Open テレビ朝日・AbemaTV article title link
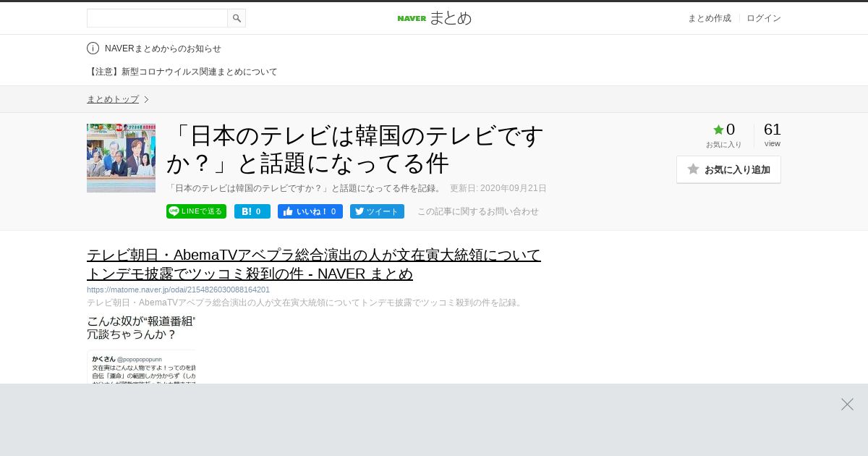 (x=314, y=264)
